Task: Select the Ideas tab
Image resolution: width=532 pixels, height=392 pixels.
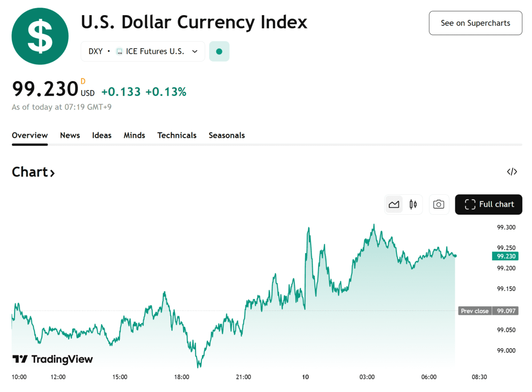Action: click(x=102, y=135)
